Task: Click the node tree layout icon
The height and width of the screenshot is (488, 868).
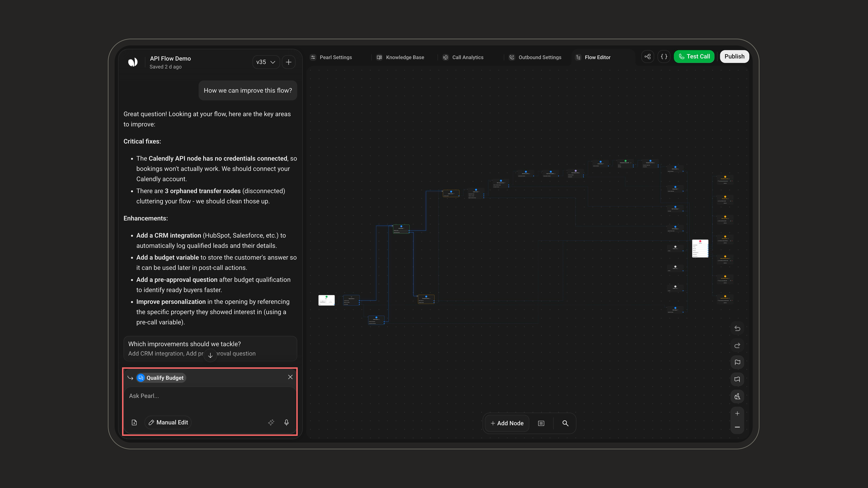Action: pyautogui.click(x=647, y=57)
